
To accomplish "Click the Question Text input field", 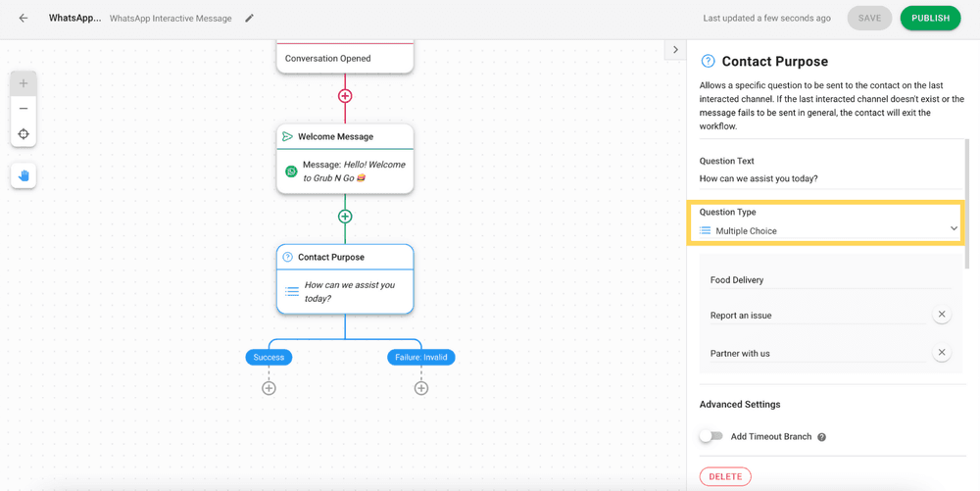I will click(x=830, y=178).
